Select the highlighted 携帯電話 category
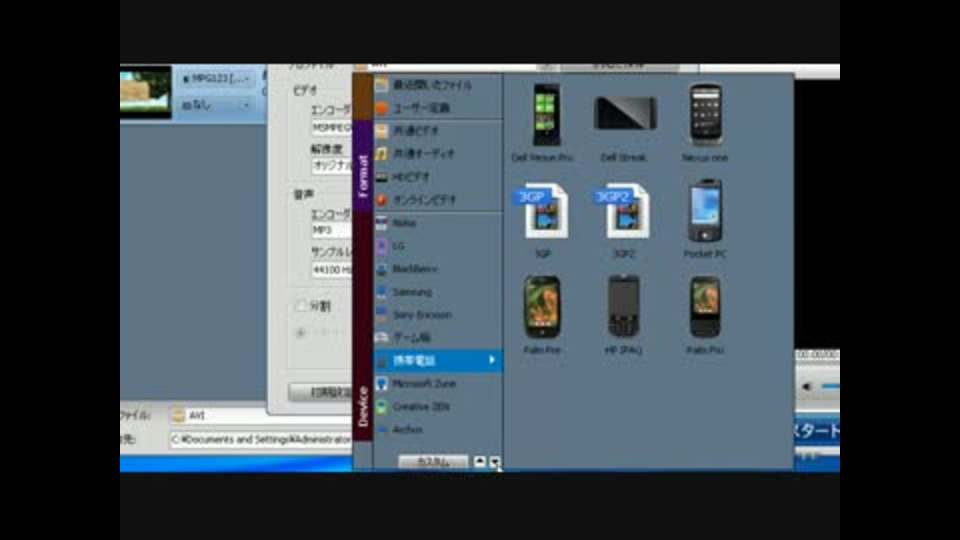 click(438, 360)
